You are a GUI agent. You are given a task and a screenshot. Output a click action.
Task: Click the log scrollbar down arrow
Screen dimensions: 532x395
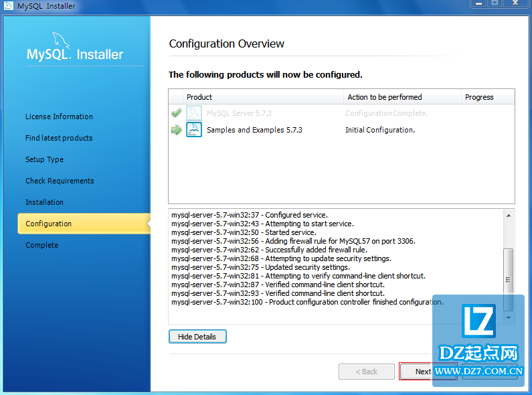pos(509,318)
